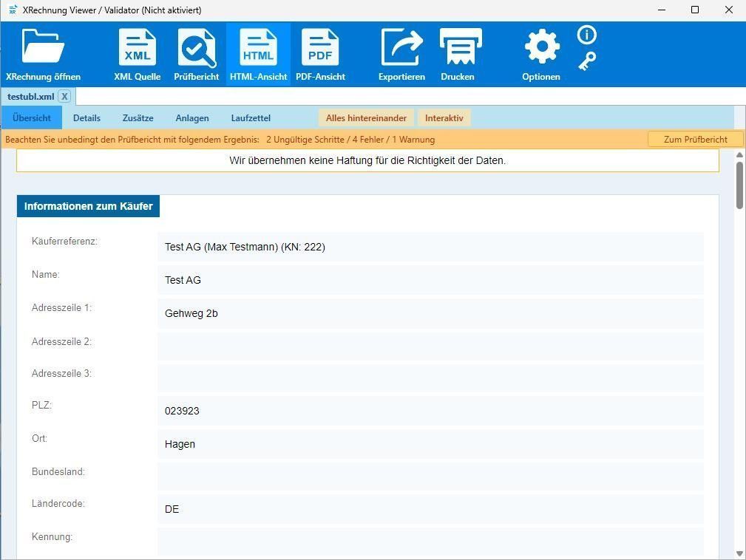746x560 pixels.
Task: Click the info circle icon
Action: pyautogui.click(x=587, y=35)
